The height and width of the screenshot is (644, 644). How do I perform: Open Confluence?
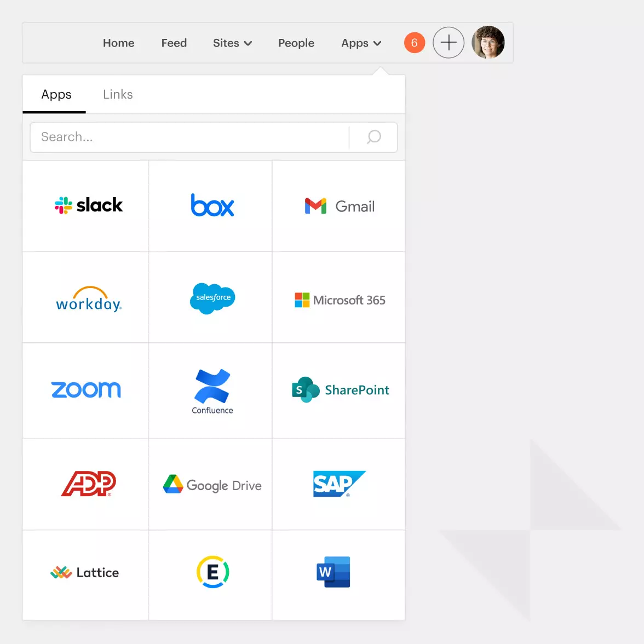click(212, 390)
